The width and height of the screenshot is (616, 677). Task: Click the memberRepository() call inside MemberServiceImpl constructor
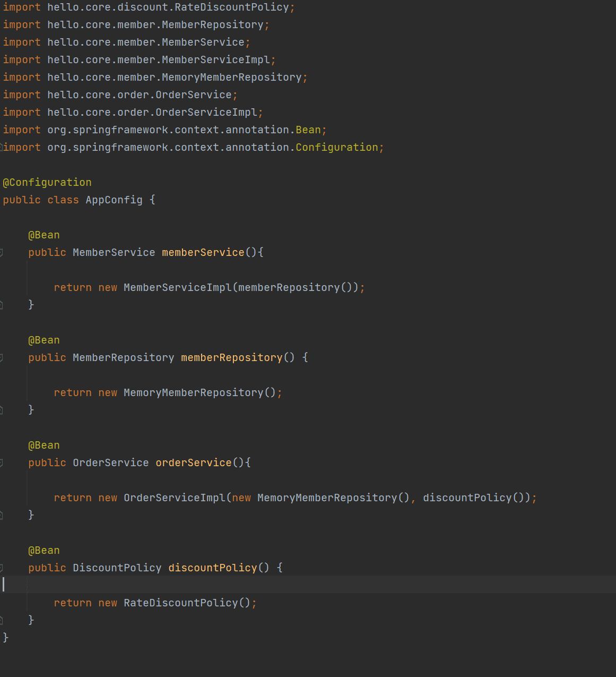point(296,288)
